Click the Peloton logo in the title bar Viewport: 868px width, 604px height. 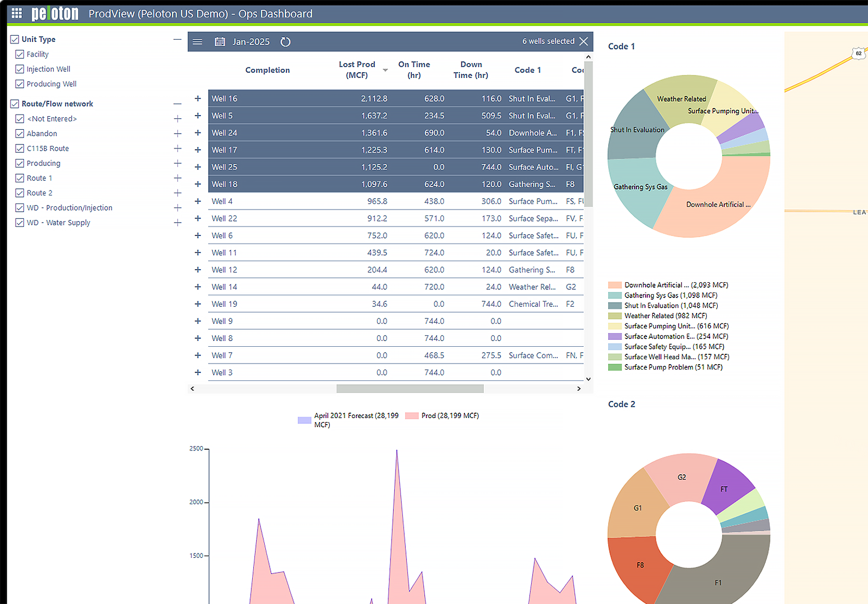[54, 13]
